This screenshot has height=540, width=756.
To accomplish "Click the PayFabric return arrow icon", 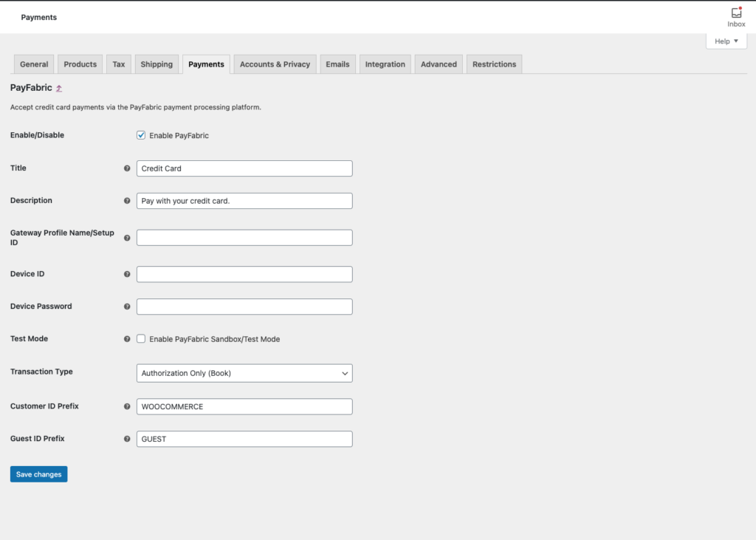I will pyautogui.click(x=59, y=89).
